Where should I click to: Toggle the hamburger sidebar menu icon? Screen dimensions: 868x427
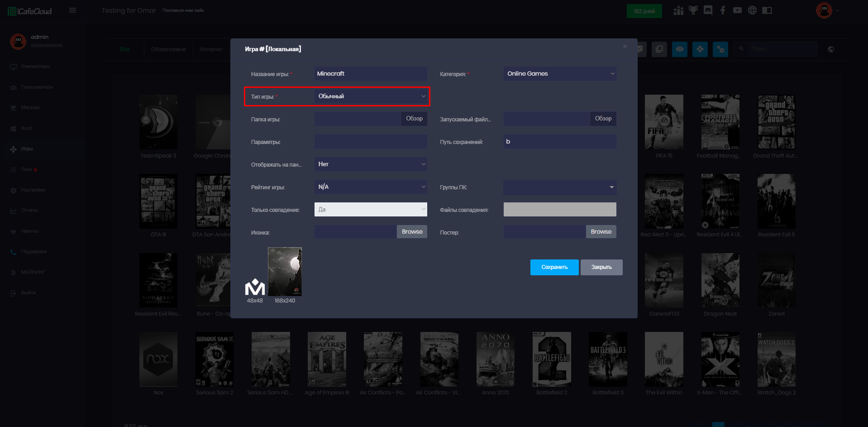point(72,10)
